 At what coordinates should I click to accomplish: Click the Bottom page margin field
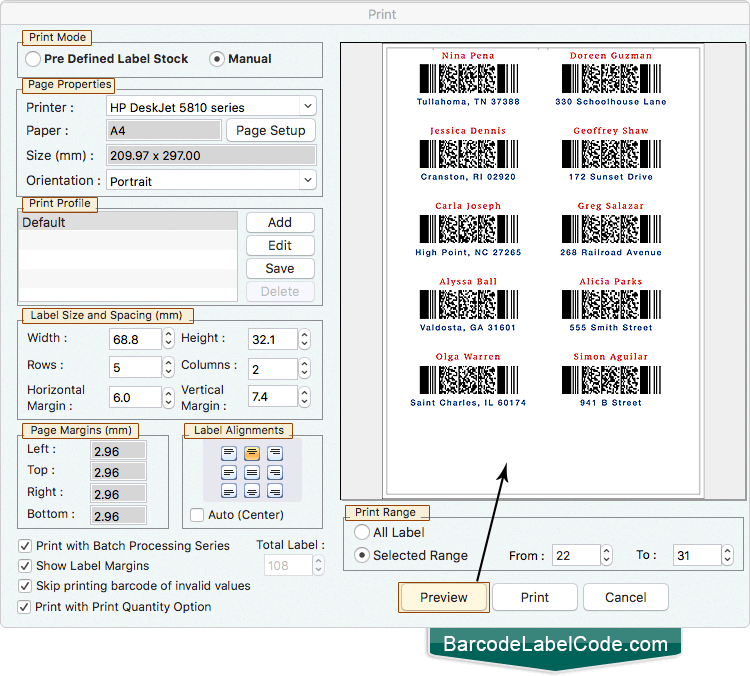click(118, 516)
